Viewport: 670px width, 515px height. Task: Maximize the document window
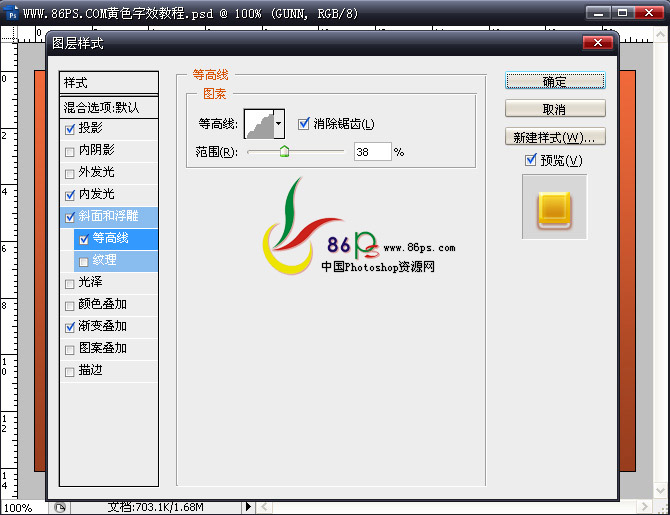(x=623, y=13)
